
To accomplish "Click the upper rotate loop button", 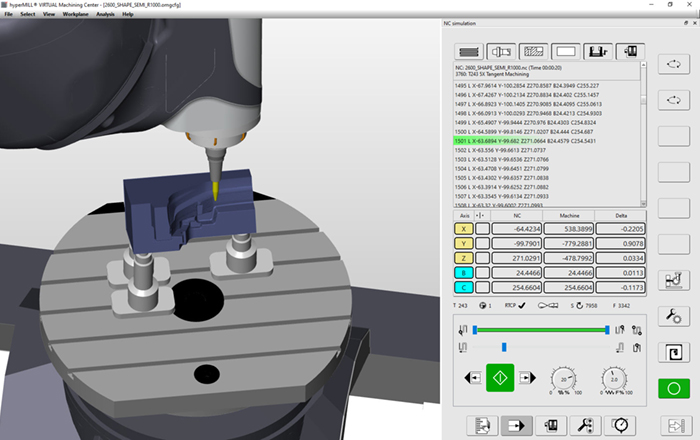I will pos(674,65).
